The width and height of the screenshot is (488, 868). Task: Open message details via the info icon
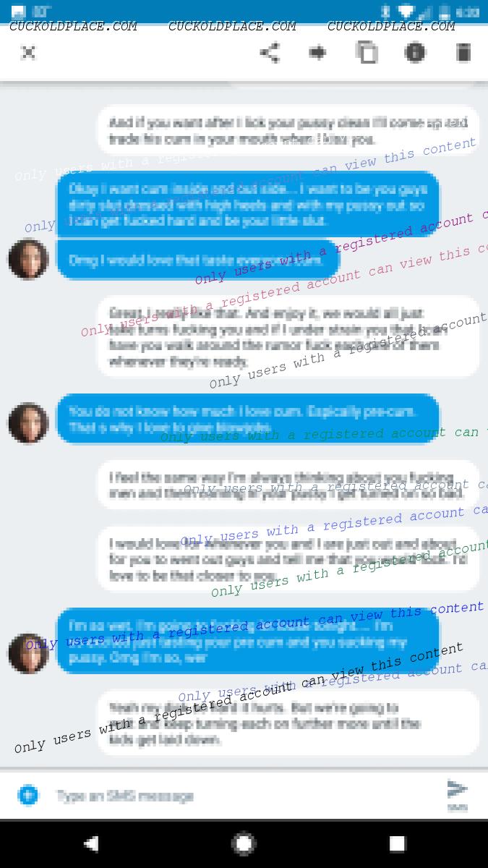pos(415,53)
